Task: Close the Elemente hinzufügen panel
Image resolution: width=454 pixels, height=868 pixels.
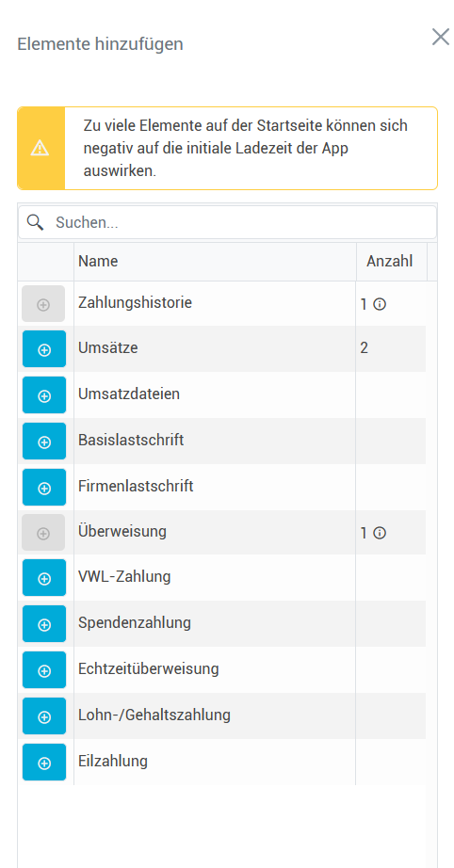Action: tap(441, 37)
